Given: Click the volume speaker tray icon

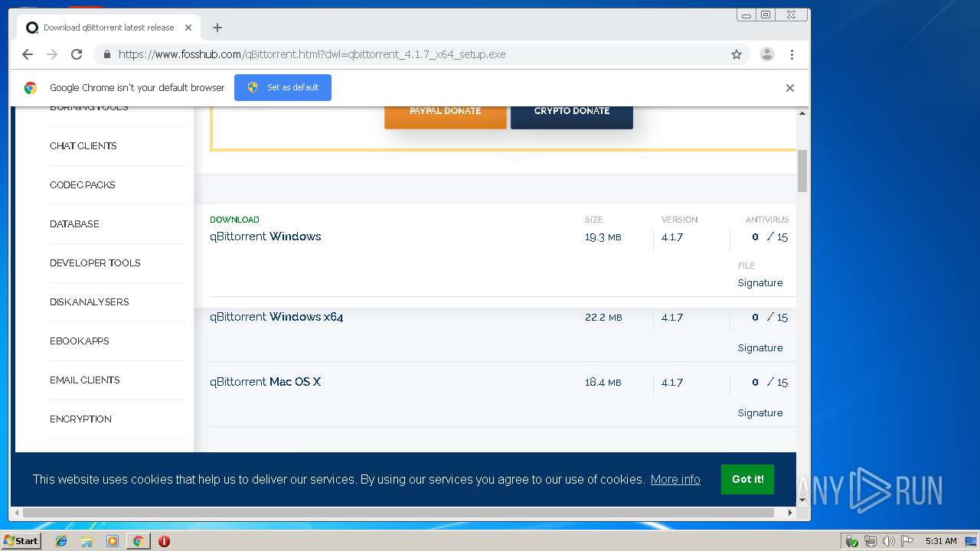Looking at the screenshot, I should click(x=890, y=541).
